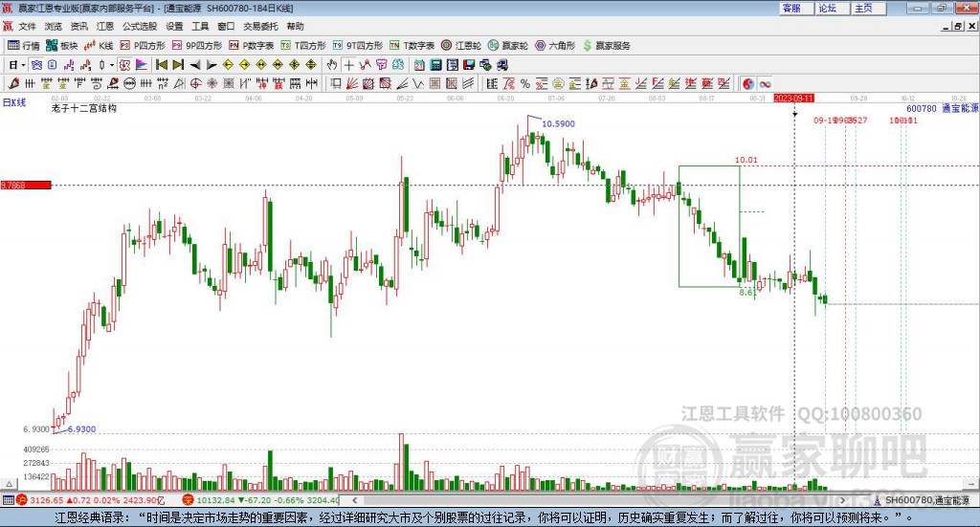Click the Shanghai index 3126.65 status

92,500
